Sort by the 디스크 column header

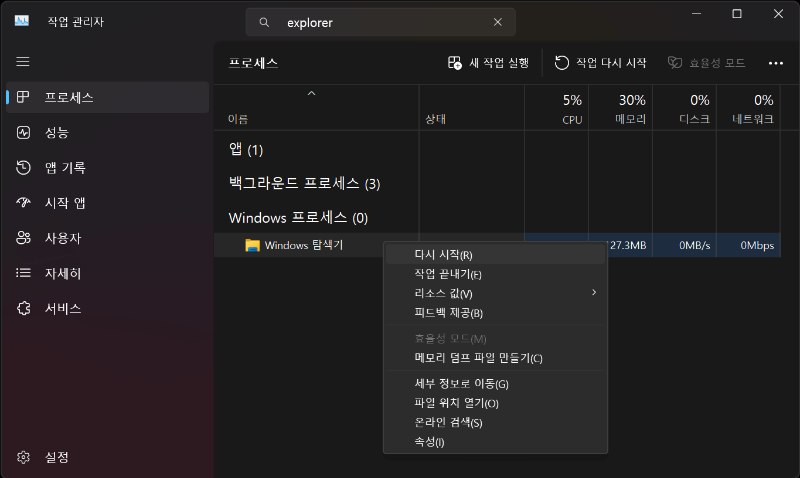click(685, 108)
